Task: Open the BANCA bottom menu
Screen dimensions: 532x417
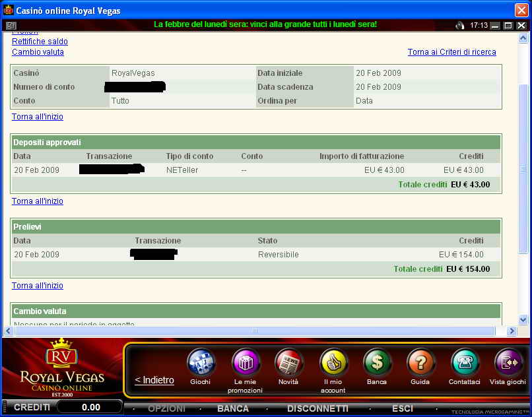Action: 233,408
